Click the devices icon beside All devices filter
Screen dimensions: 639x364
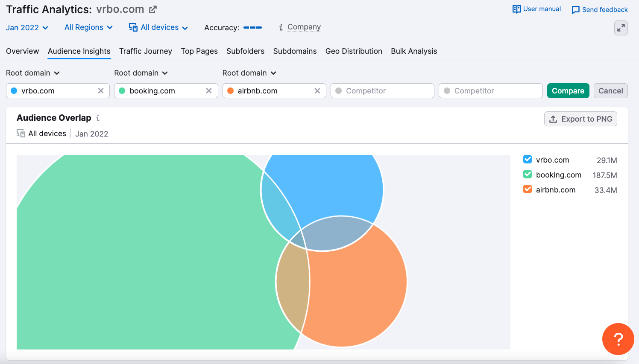(133, 27)
